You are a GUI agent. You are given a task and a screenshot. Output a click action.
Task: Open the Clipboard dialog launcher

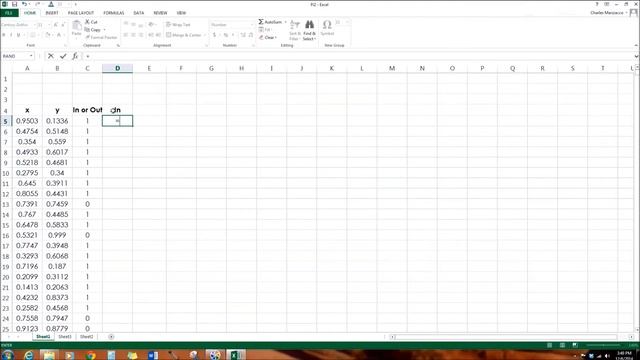[x=118, y=45]
